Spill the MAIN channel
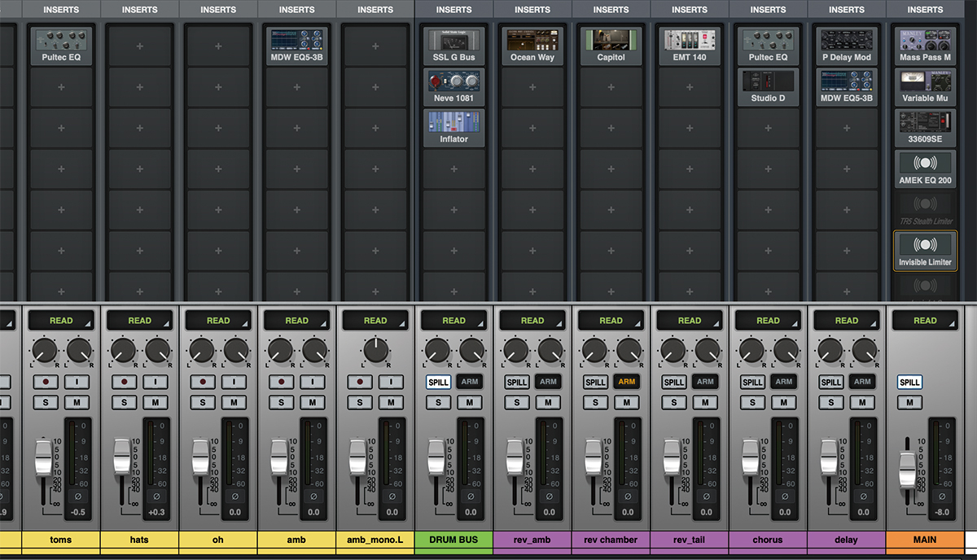The image size is (977, 560). click(909, 382)
